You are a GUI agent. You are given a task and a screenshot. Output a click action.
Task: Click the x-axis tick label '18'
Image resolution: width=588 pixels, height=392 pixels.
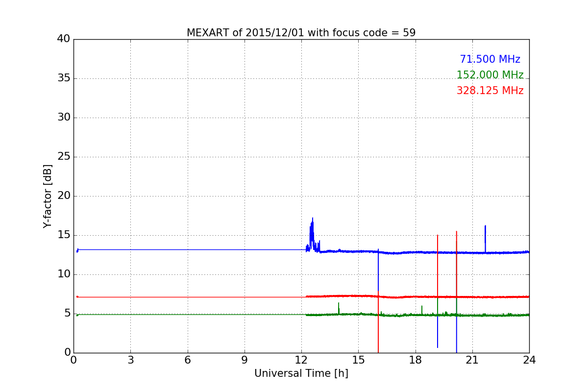416,360
